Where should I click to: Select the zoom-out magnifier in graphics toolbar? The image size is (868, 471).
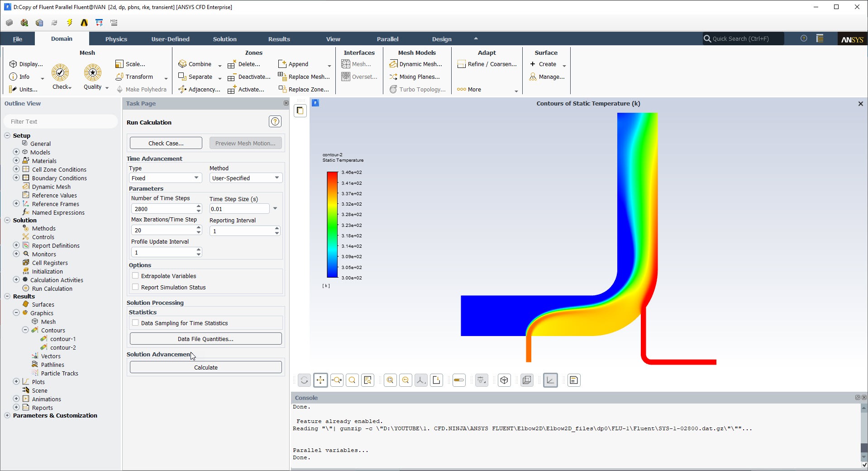tap(405, 380)
